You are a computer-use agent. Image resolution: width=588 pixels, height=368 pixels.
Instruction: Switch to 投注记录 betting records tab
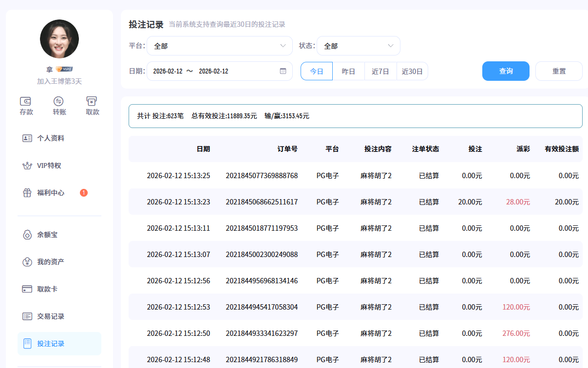pos(49,344)
